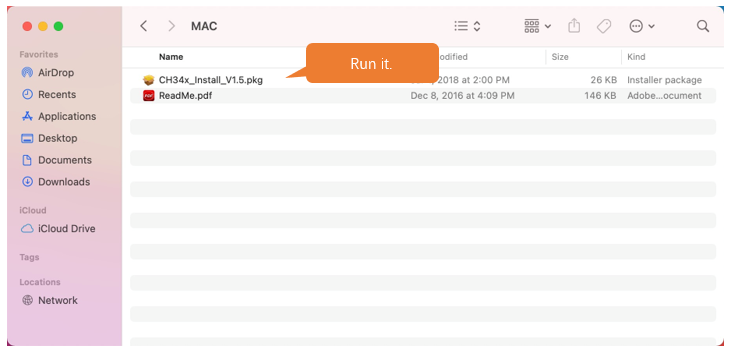
Task: Click the Desktop sidebar icon
Action: pos(27,139)
